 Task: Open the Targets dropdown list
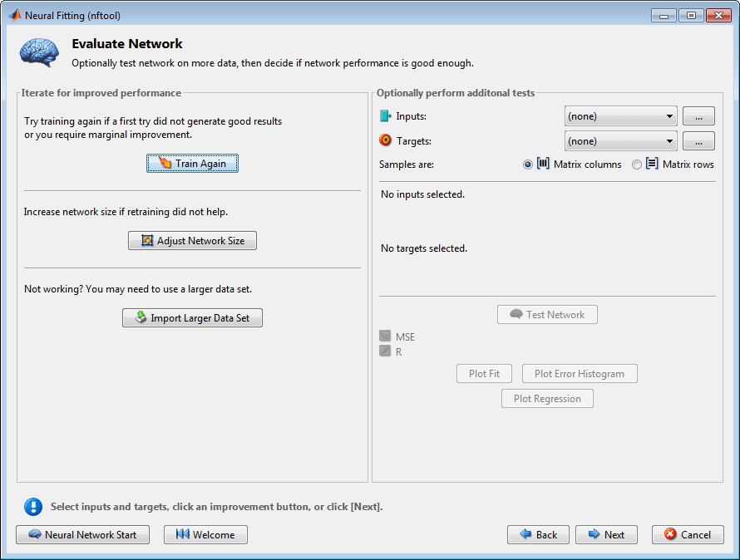620,141
